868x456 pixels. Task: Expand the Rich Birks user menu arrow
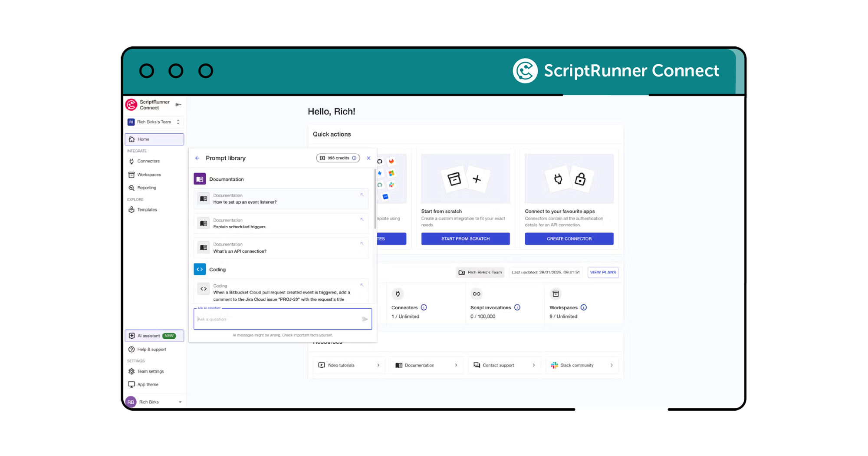point(180,402)
